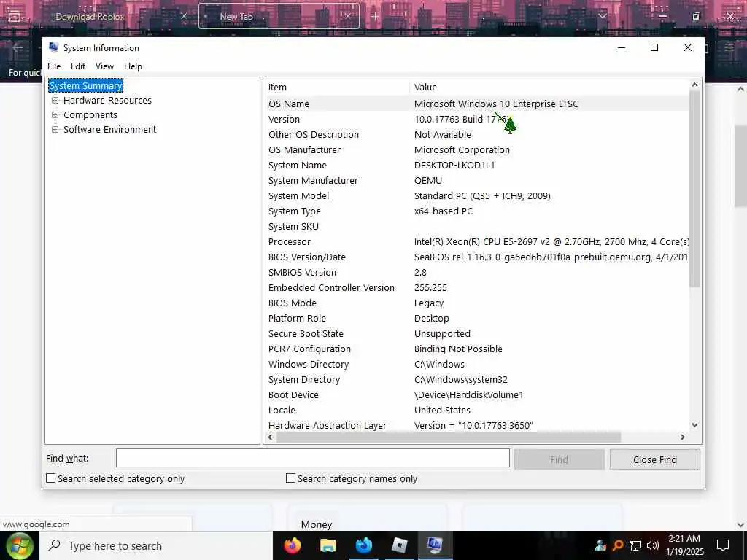Tick Search selected category only
Image resolution: width=747 pixels, height=560 pixels.
coord(51,478)
